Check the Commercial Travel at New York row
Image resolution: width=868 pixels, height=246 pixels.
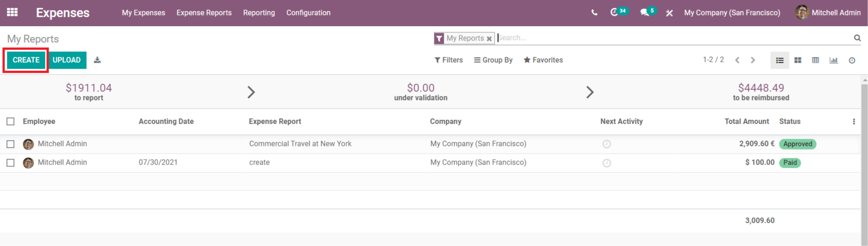click(x=10, y=144)
